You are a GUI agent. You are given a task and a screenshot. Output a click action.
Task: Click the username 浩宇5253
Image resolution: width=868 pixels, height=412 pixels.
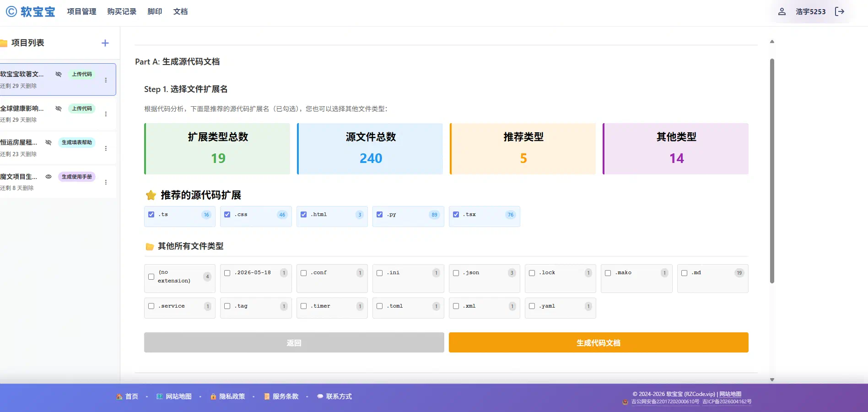click(810, 11)
